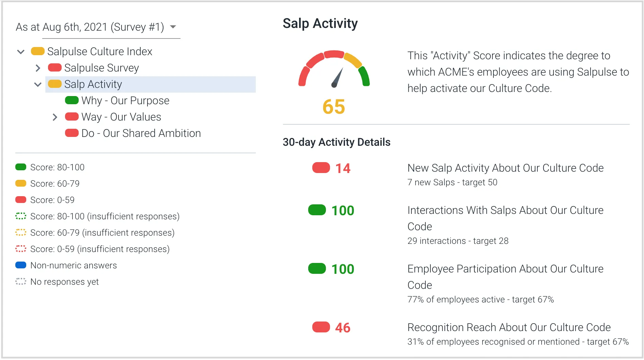Click dotted yellow swatch for 60-79 insufficient responses
This screenshot has width=644, height=360.
[x=21, y=232]
